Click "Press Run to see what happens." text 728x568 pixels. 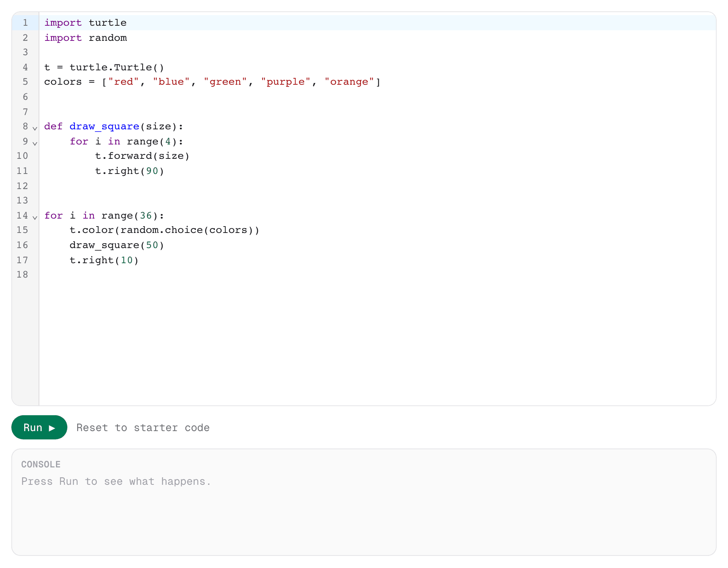coord(116,481)
